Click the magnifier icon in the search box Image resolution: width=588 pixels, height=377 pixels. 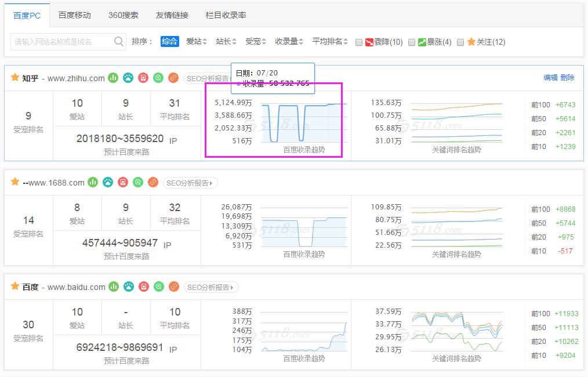pos(119,41)
